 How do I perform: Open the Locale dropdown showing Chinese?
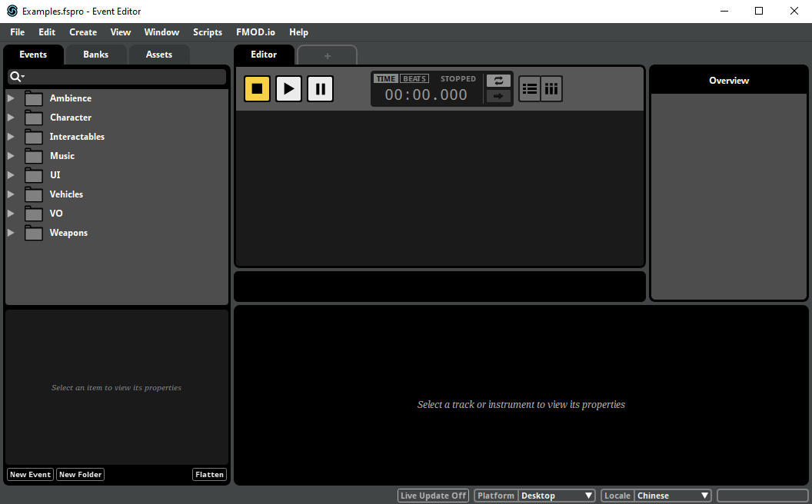672,496
